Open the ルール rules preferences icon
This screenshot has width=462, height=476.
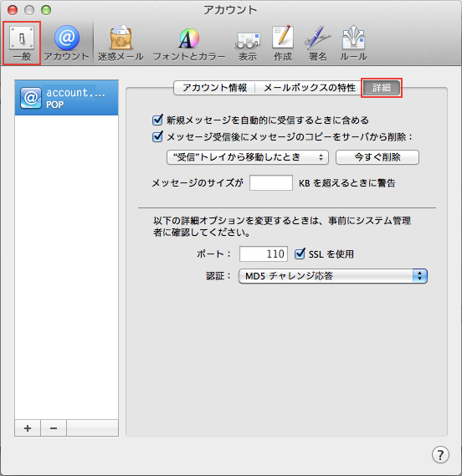[353, 44]
